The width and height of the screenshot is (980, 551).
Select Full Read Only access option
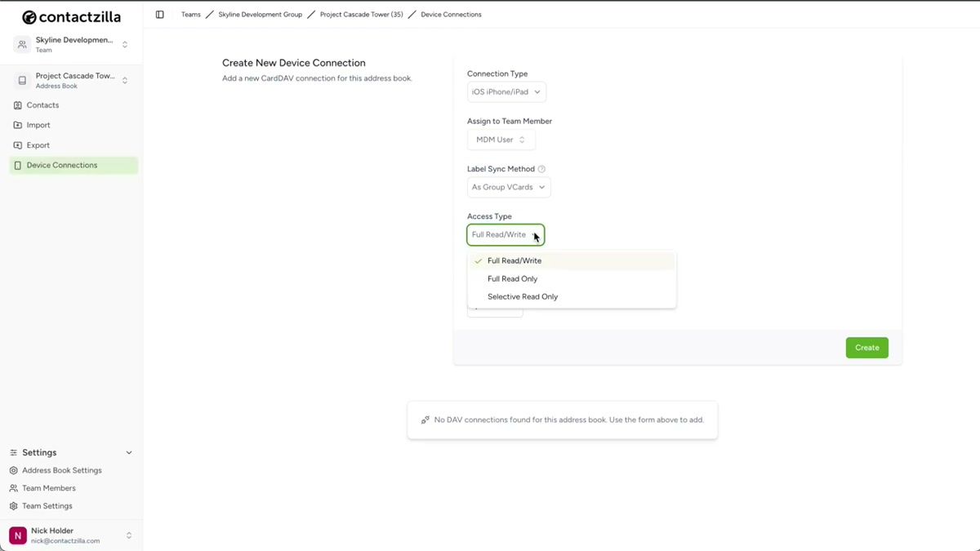tap(512, 278)
